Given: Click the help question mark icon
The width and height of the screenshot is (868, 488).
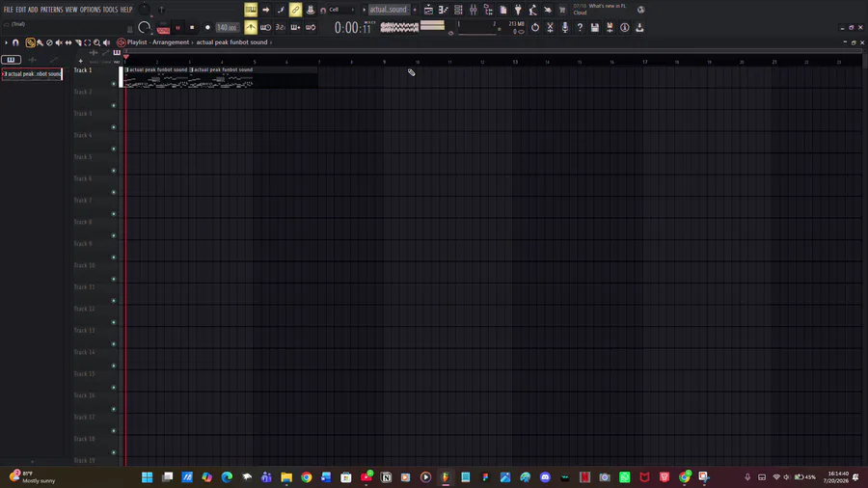Looking at the screenshot, I should [x=581, y=27].
